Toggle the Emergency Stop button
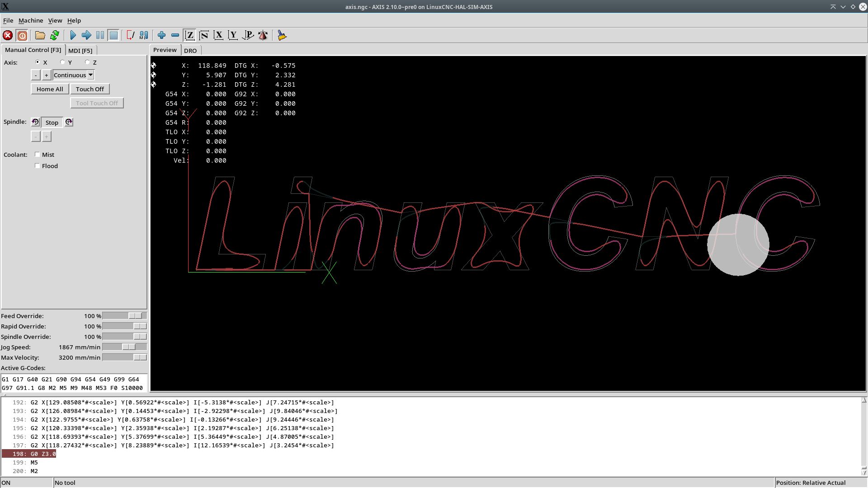Screen dimensions: 868x488 coord(8,35)
